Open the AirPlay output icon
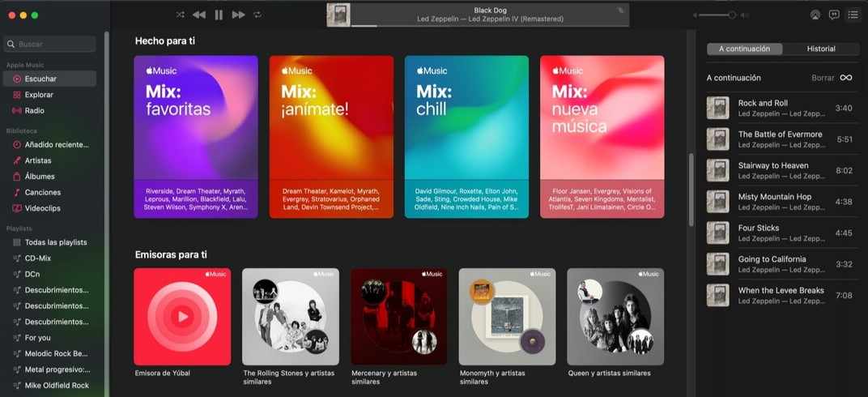 tap(815, 15)
